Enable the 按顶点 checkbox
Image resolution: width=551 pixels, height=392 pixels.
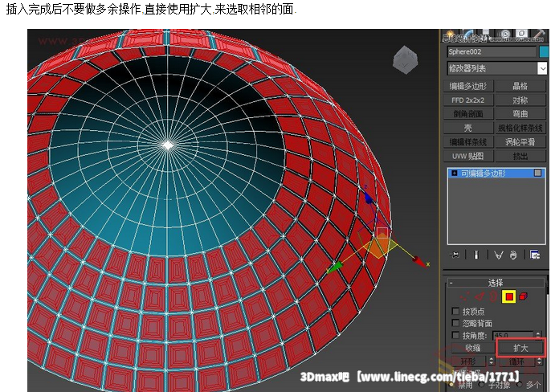coord(455,311)
